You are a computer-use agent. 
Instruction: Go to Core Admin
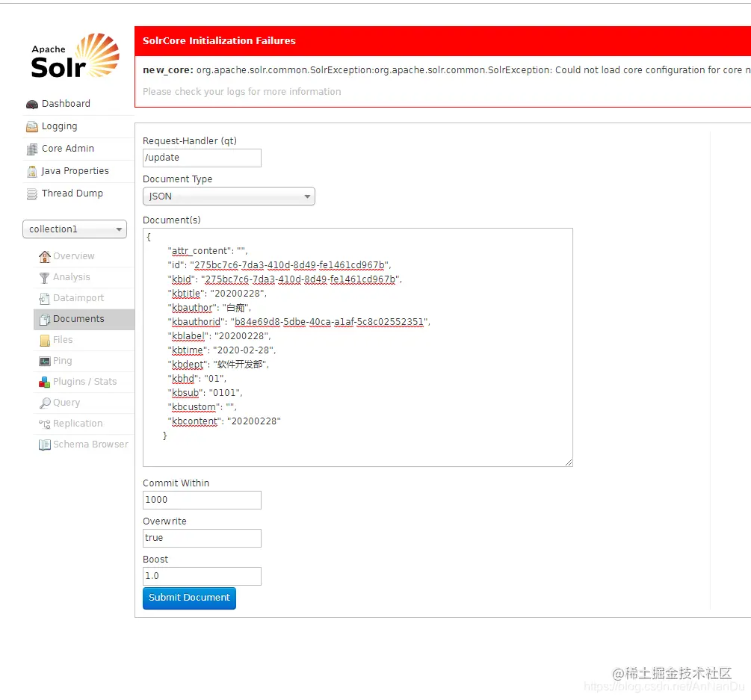[x=67, y=149]
